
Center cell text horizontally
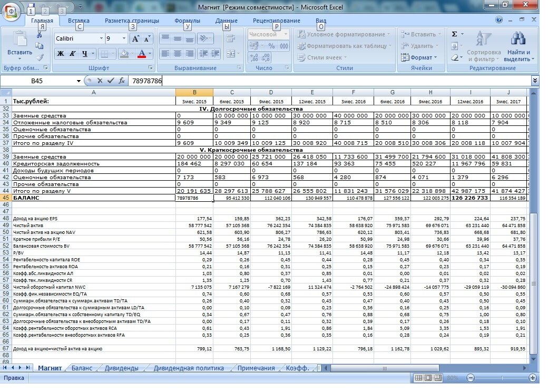(x=178, y=53)
